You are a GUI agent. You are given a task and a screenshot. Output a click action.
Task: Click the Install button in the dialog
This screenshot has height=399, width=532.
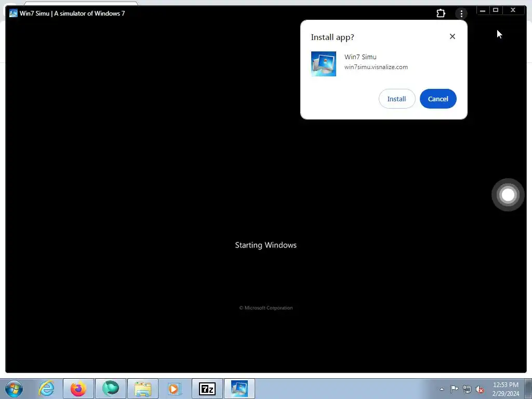coord(396,99)
